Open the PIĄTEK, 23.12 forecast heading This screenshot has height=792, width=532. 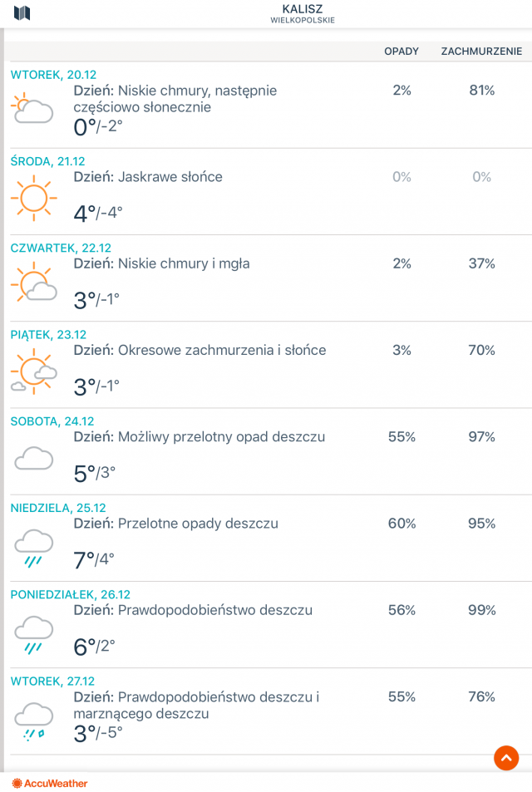point(48,334)
